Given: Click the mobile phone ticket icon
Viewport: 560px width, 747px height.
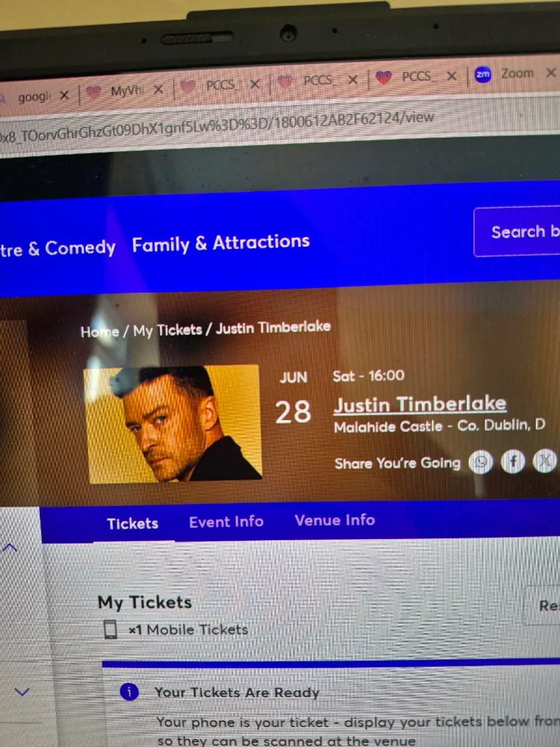Looking at the screenshot, I should (111, 629).
